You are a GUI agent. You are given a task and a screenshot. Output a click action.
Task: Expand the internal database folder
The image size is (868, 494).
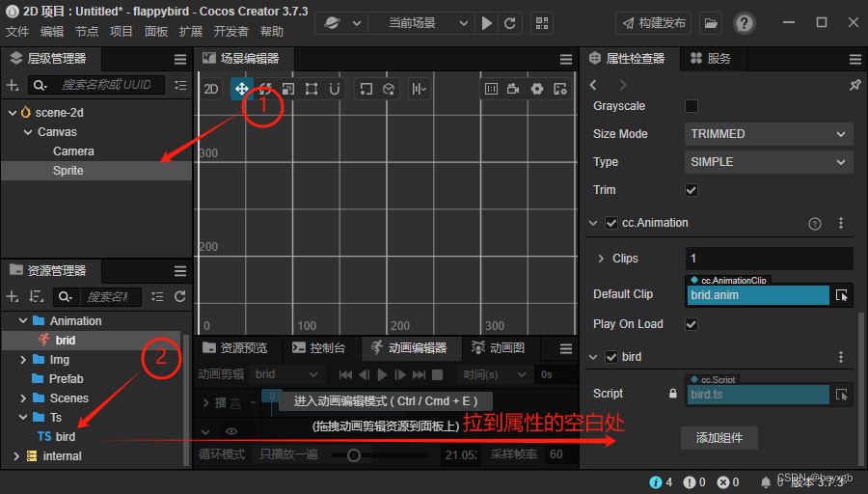pos(16,455)
